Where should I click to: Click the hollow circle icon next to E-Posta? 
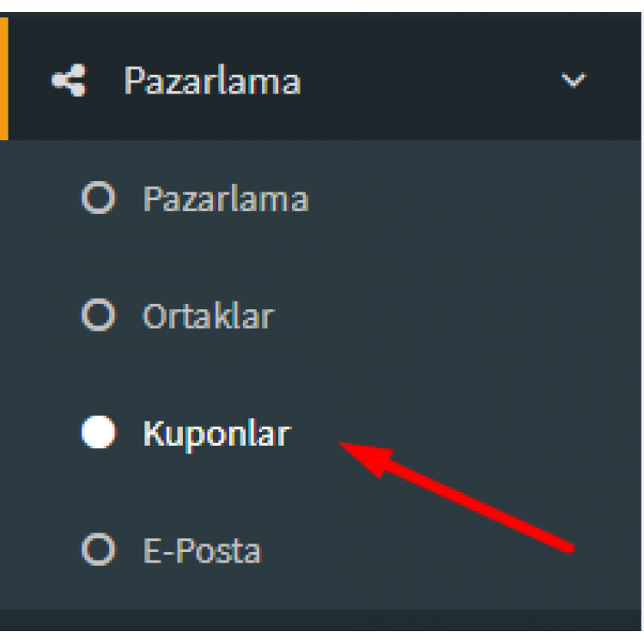(x=98, y=550)
